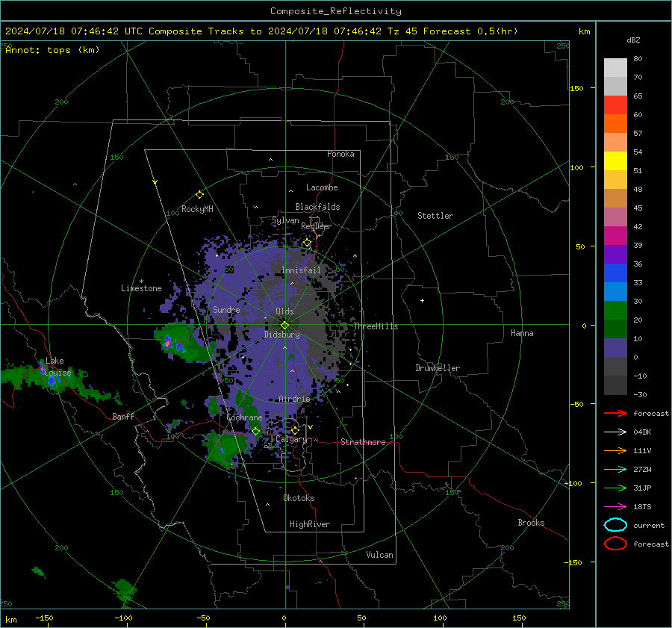Select the yellow 54–51 dBZ swatch

pos(615,161)
